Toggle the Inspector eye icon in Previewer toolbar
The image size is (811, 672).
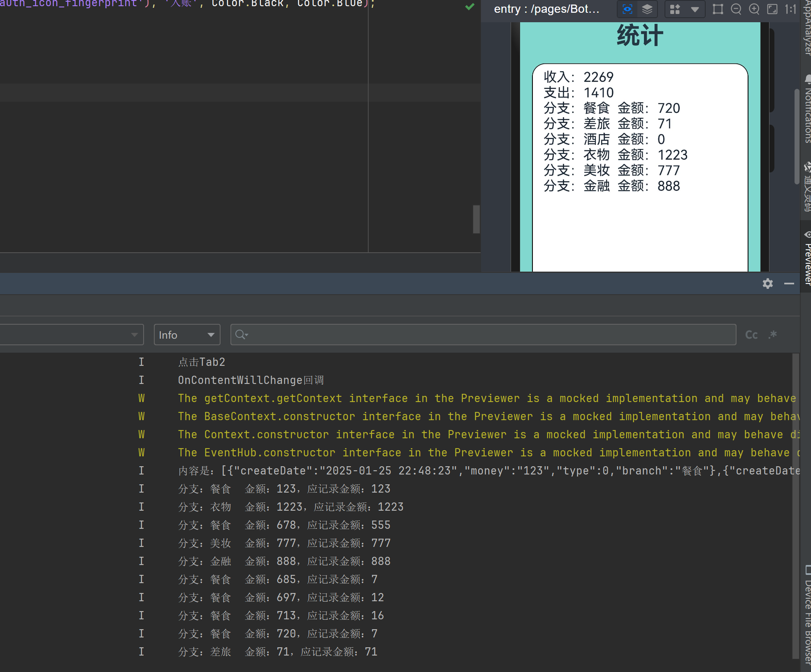[627, 9]
